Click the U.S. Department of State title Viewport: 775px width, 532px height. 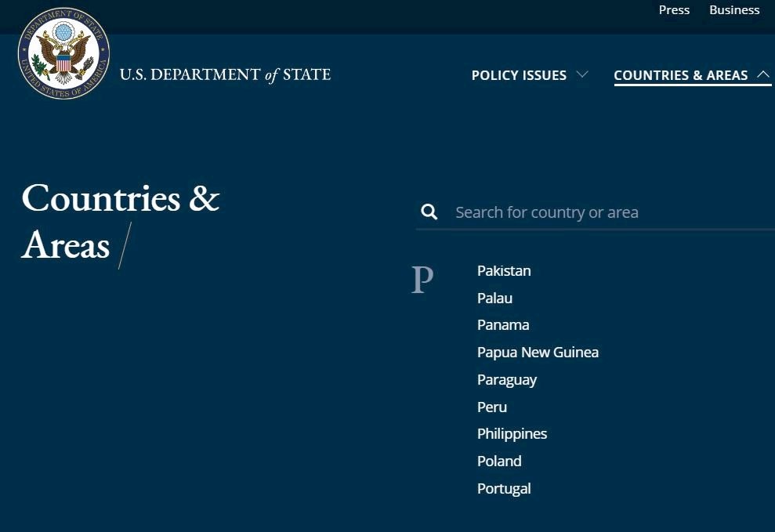click(226, 74)
